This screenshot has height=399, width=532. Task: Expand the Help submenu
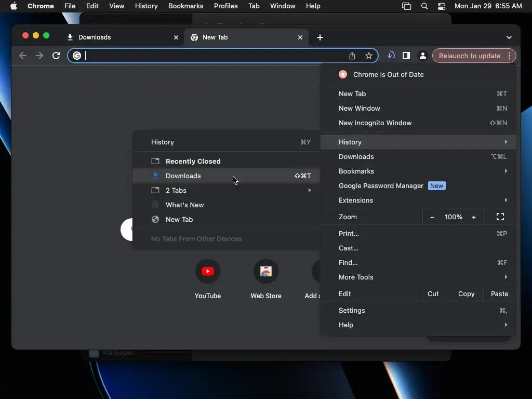click(418, 325)
